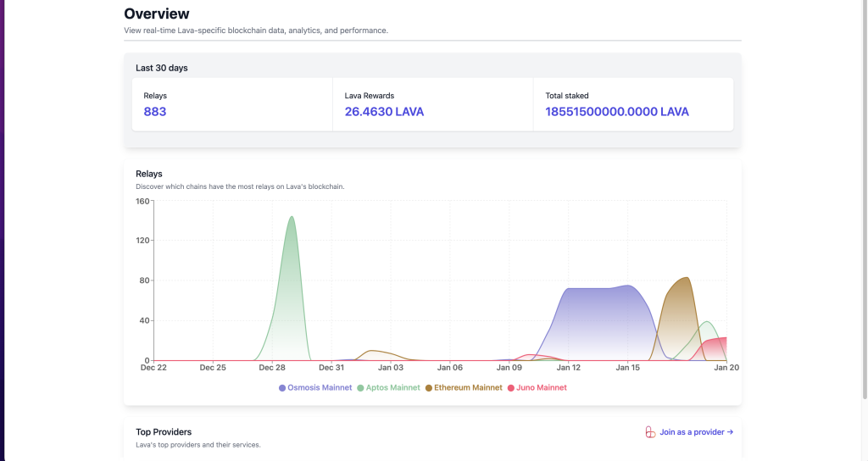This screenshot has height=461, width=868.
Task: Select the Relays value 883
Action: click(x=155, y=112)
